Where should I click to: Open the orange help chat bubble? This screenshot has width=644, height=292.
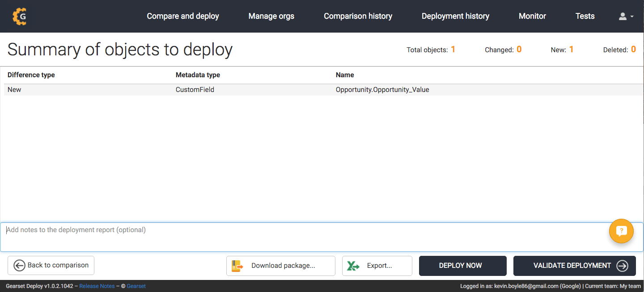tap(621, 231)
